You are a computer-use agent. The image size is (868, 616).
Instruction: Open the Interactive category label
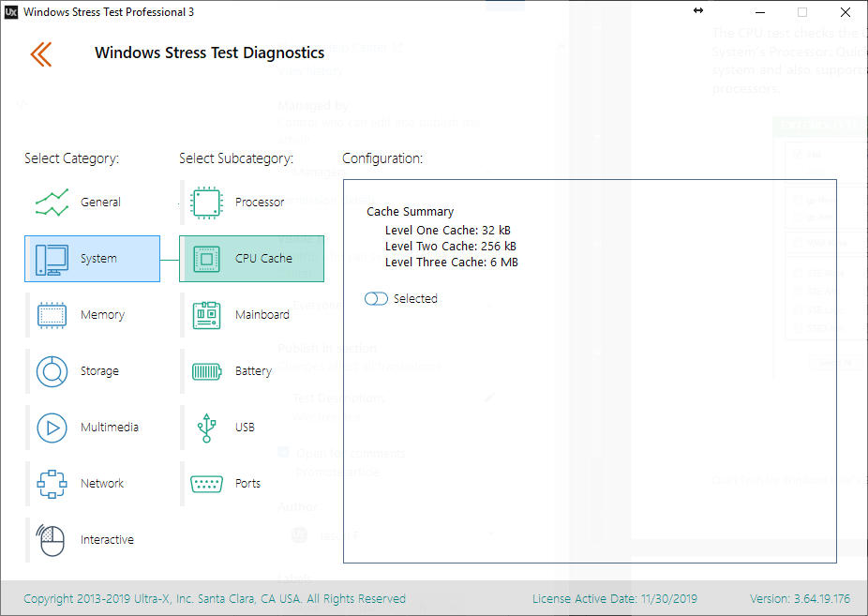[107, 540]
